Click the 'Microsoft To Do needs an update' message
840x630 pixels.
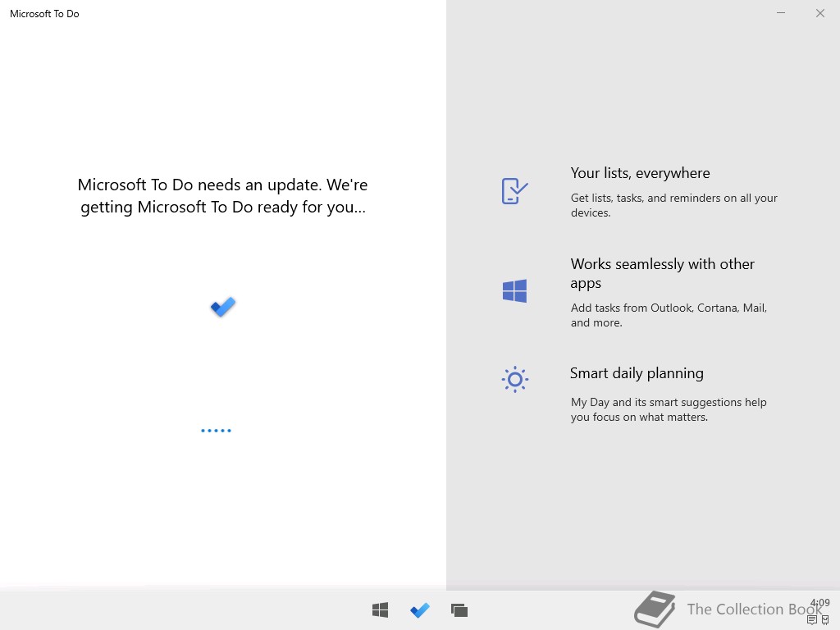click(x=223, y=195)
